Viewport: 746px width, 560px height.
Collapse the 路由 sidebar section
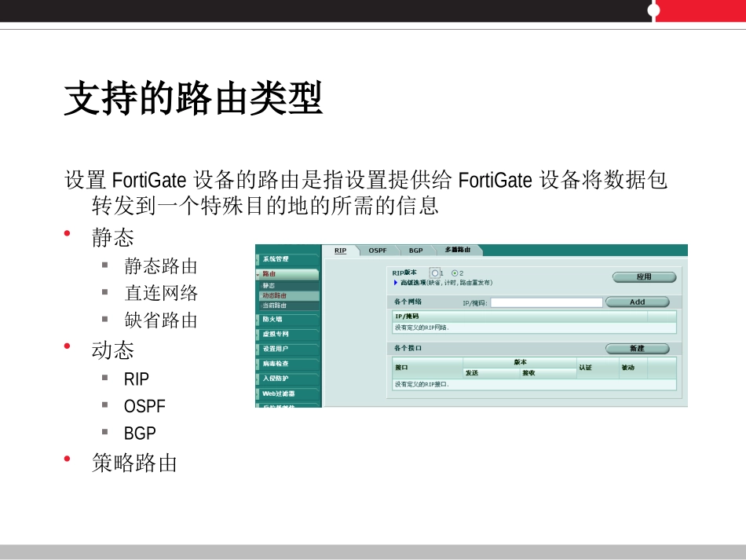pyautogui.click(x=287, y=274)
